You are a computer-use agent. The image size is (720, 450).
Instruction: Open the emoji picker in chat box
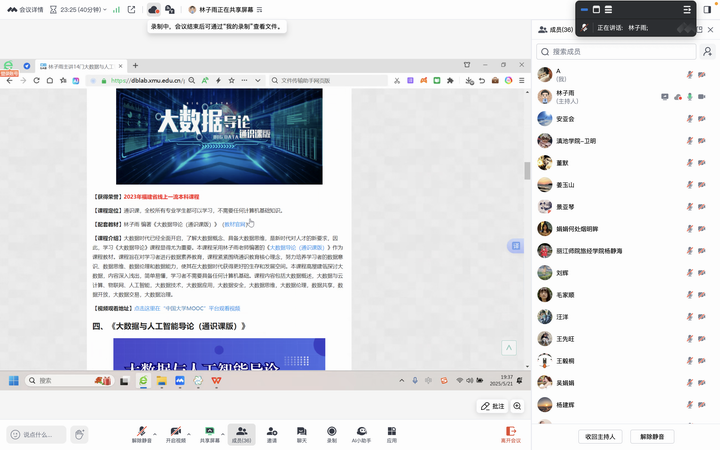point(15,434)
